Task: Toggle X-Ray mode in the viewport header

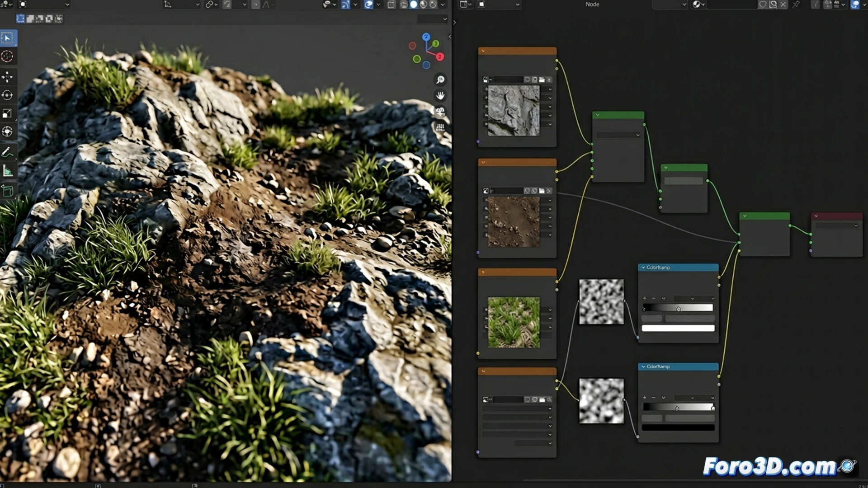Action: (x=392, y=5)
